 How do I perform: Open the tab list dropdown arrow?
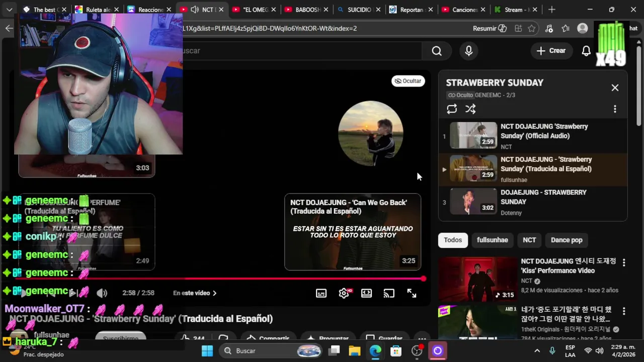(x=9, y=10)
